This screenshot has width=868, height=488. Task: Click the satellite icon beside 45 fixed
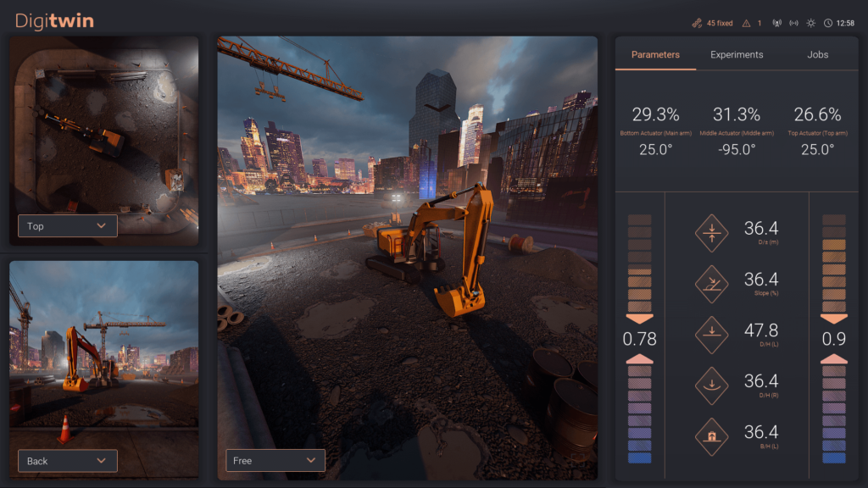[x=697, y=23]
